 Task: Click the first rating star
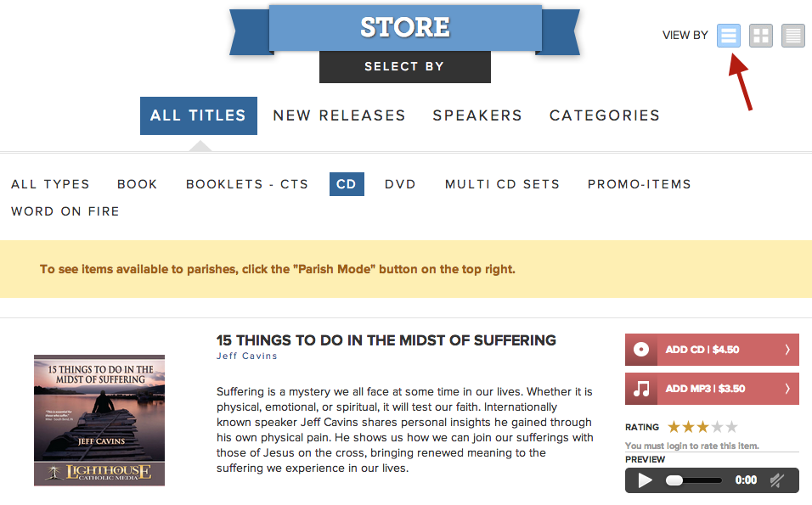click(x=674, y=427)
